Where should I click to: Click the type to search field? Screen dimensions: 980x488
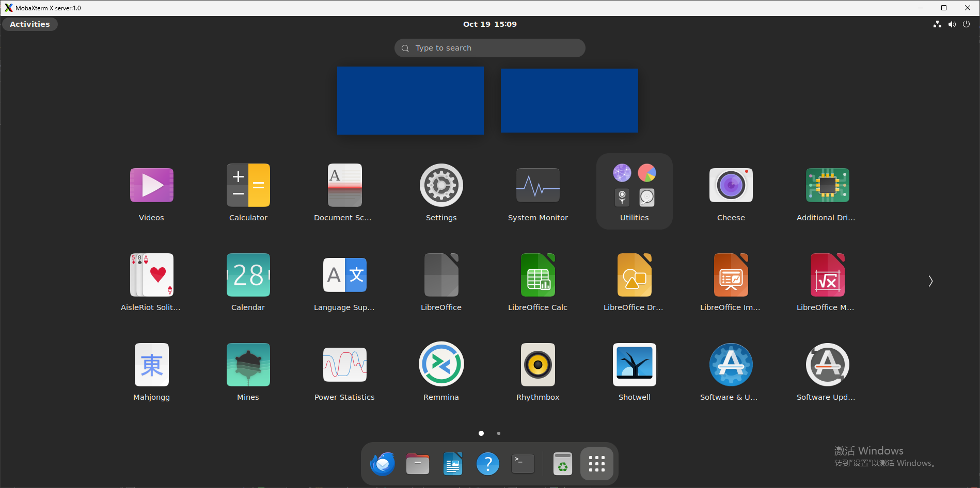click(x=490, y=48)
